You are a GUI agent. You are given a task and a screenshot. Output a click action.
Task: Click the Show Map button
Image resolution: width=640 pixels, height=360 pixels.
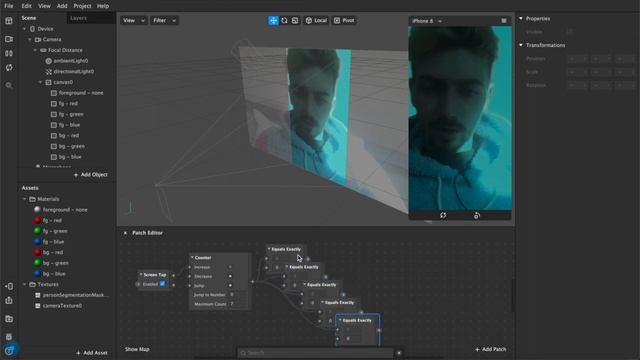[137, 349]
